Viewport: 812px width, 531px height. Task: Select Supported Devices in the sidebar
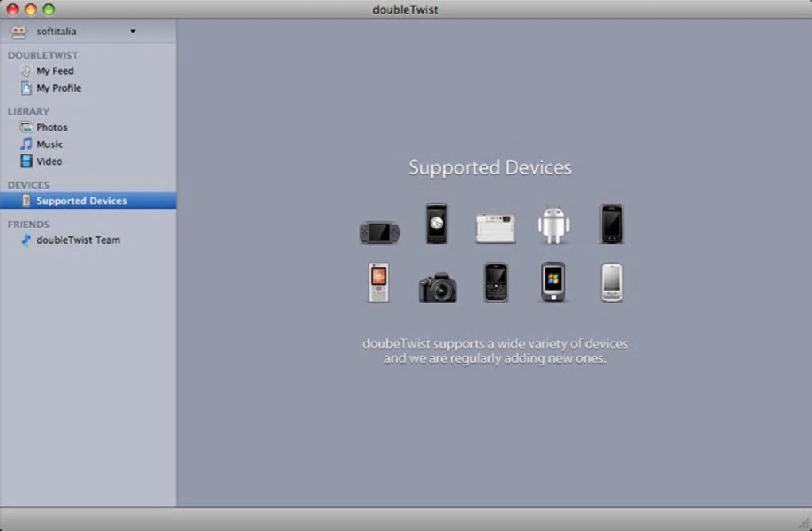point(88,201)
